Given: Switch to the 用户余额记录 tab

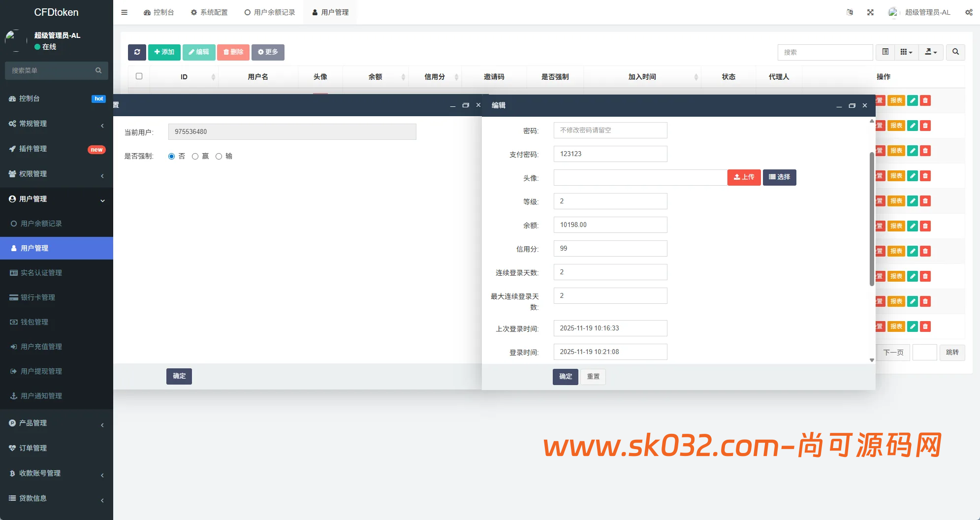Looking at the screenshot, I should tap(270, 12).
